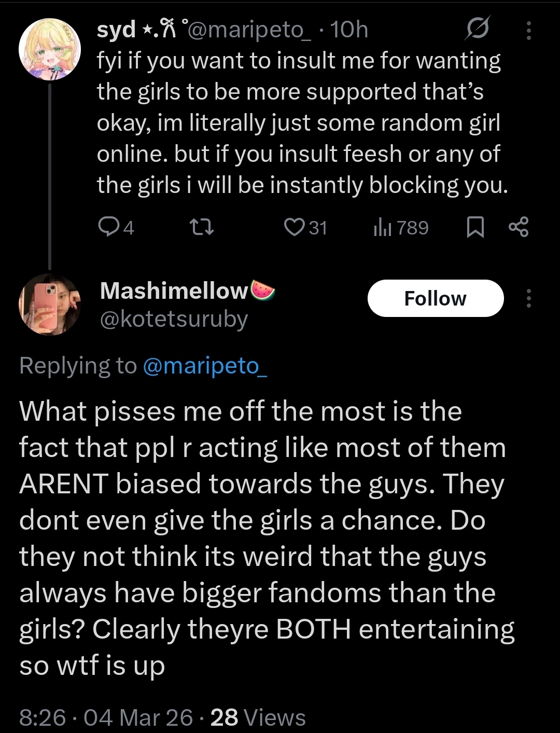Viewport: 560px width, 733px height.
Task: Tap the 10h timestamp on syd's tweet
Action: click(349, 30)
